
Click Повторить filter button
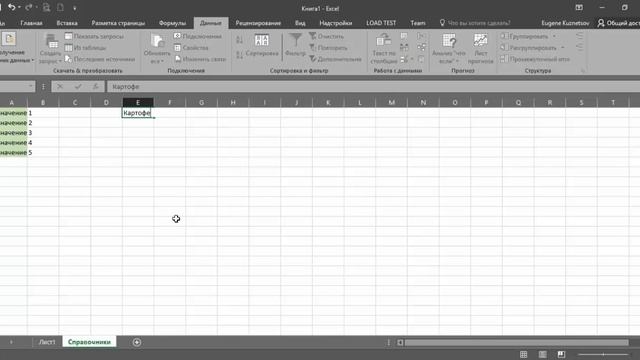coord(328,48)
